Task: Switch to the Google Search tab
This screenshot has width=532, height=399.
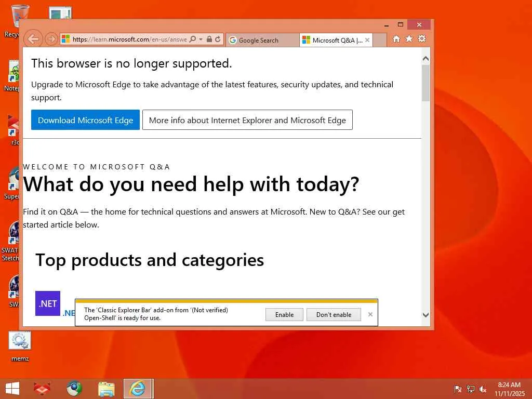Action: (262, 41)
